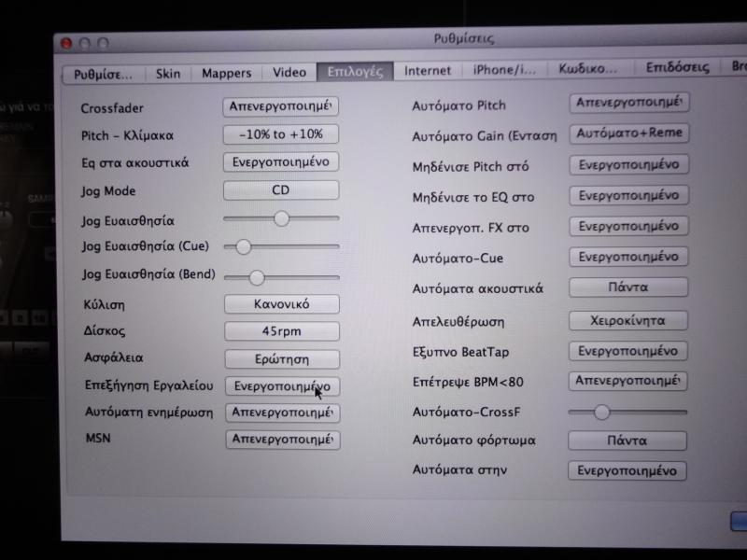The width and height of the screenshot is (747, 560).
Task: Toggle Αυτόματο Pitch setting button
Action: pos(628,102)
